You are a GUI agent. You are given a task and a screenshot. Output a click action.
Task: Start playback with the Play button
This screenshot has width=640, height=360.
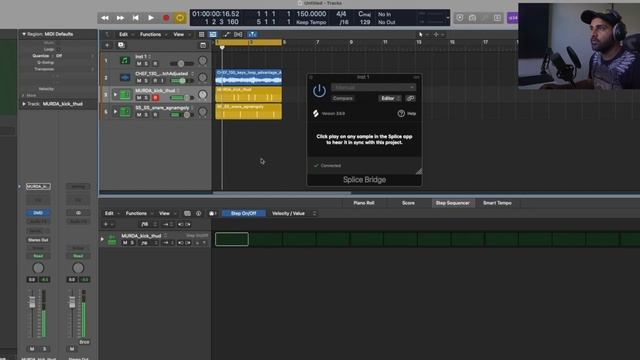click(x=151, y=18)
